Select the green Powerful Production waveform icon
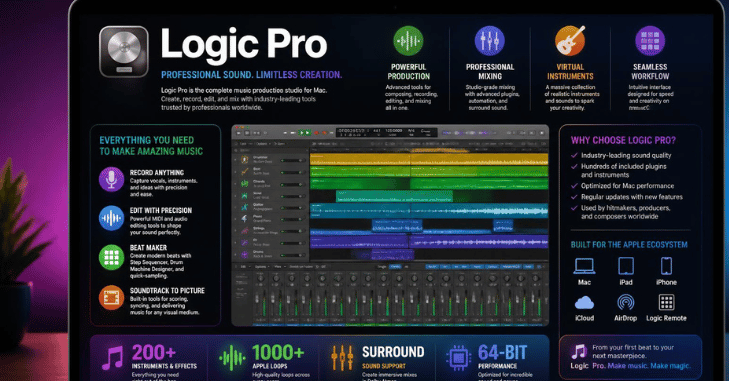Image resolution: width=729 pixels, height=381 pixels. pyautogui.click(x=408, y=41)
